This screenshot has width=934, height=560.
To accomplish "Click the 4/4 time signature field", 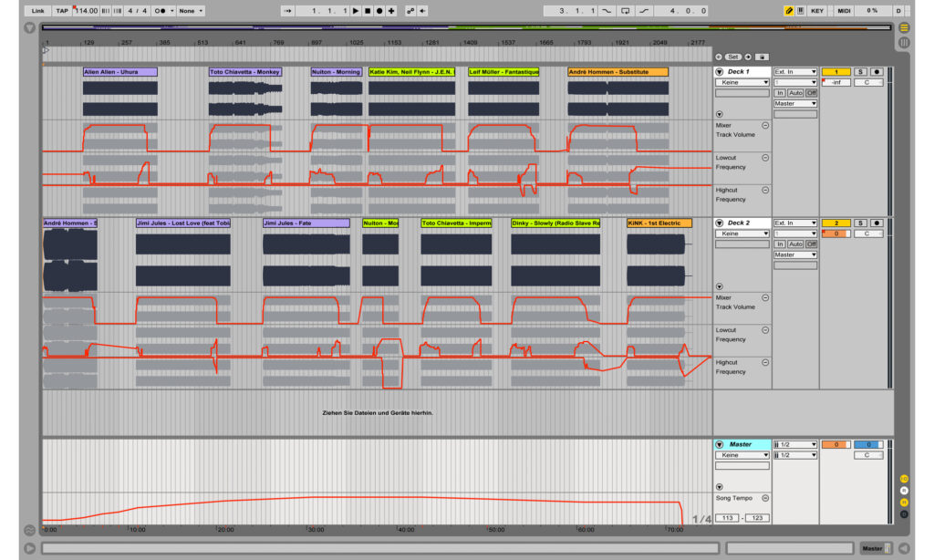I will pyautogui.click(x=137, y=11).
